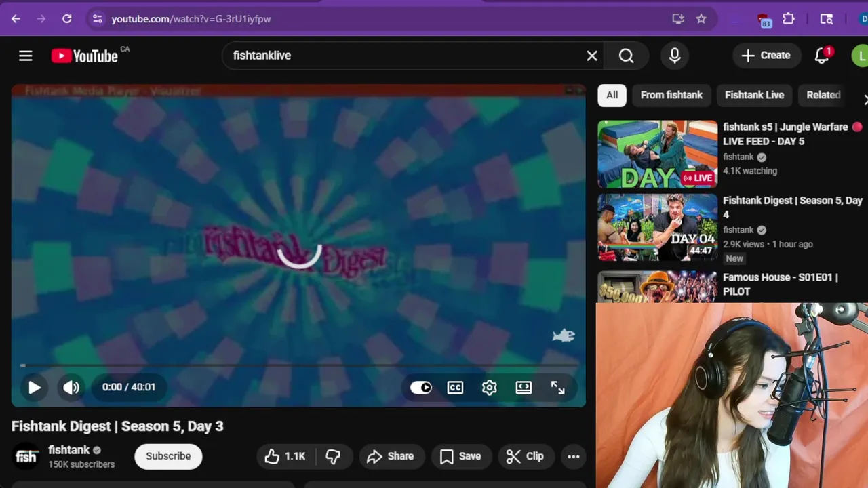Go forward in browser history
The width and height of the screenshot is (868, 488).
[x=41, y=19]
